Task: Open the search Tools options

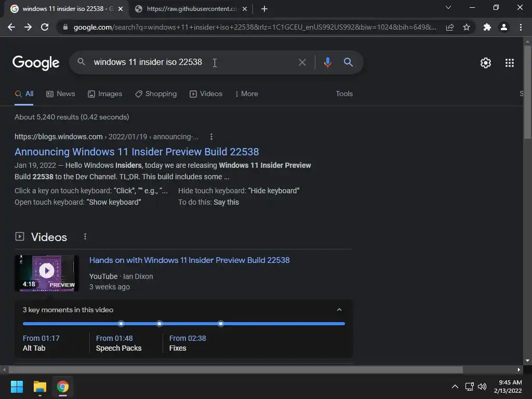Action: click(344, 94)
